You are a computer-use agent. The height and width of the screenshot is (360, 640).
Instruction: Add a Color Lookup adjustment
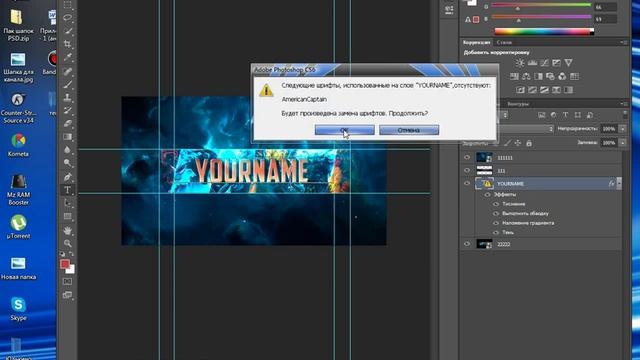(574, 76)
